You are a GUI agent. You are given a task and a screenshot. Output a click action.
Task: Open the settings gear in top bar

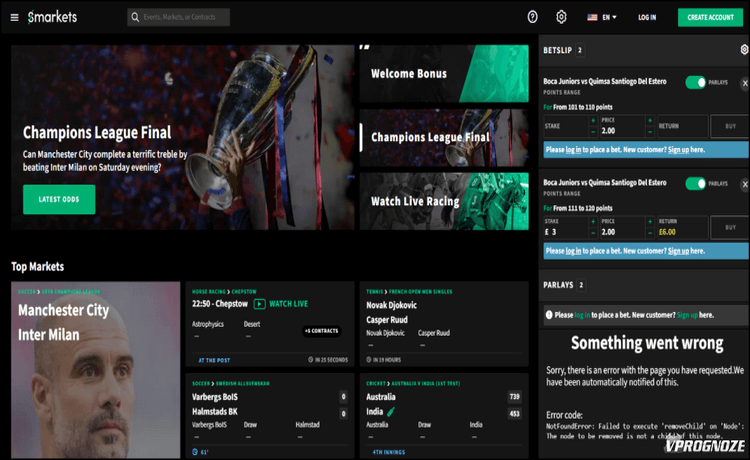561,17
